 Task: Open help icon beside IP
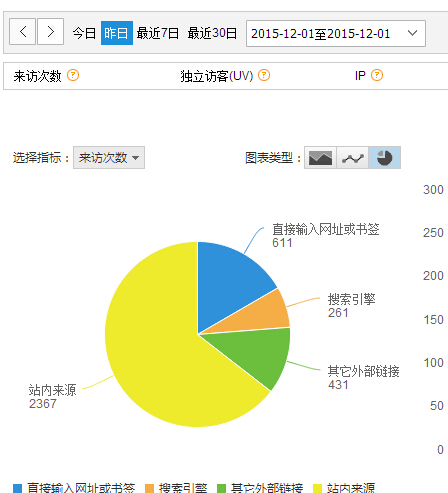377,75
